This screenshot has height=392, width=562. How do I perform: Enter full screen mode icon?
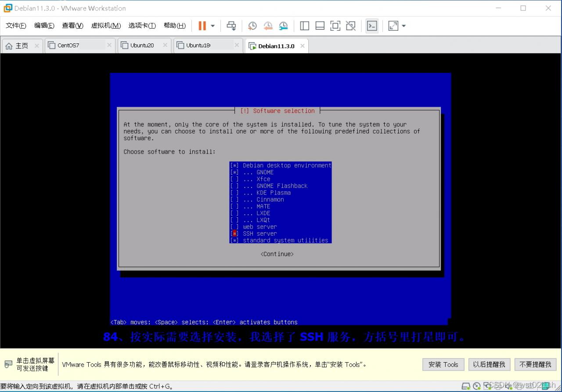[x=335, y=26]
